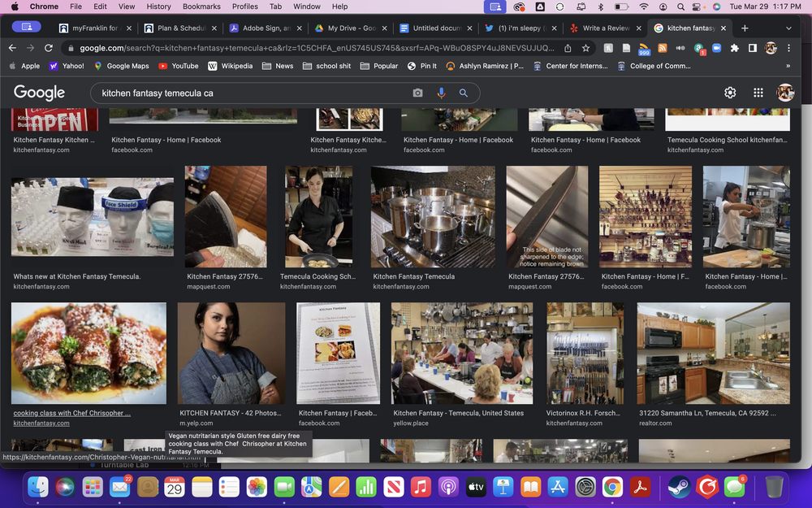Open Spotify-like Music app in the dock
Image resolution: width=812 pixels, height=508 pixels.
(x=420, y=487)
